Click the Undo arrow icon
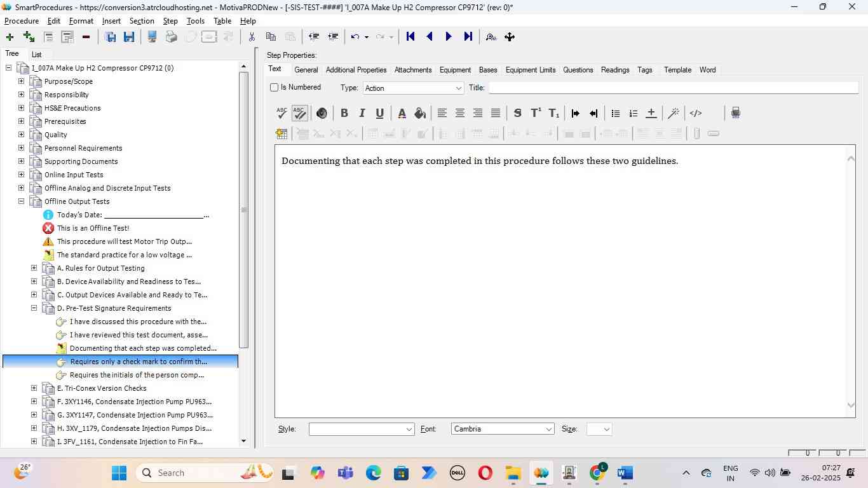 pos(355,37)
